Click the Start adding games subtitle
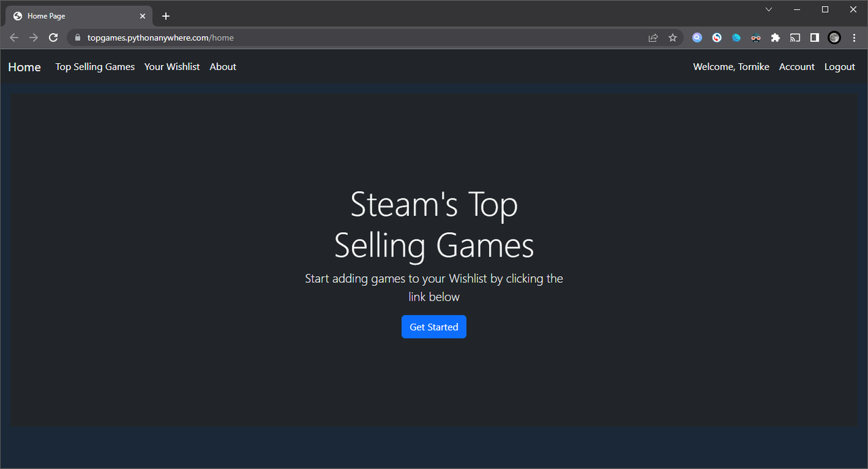This screenshot has height=469, width=868. point(434,288)
